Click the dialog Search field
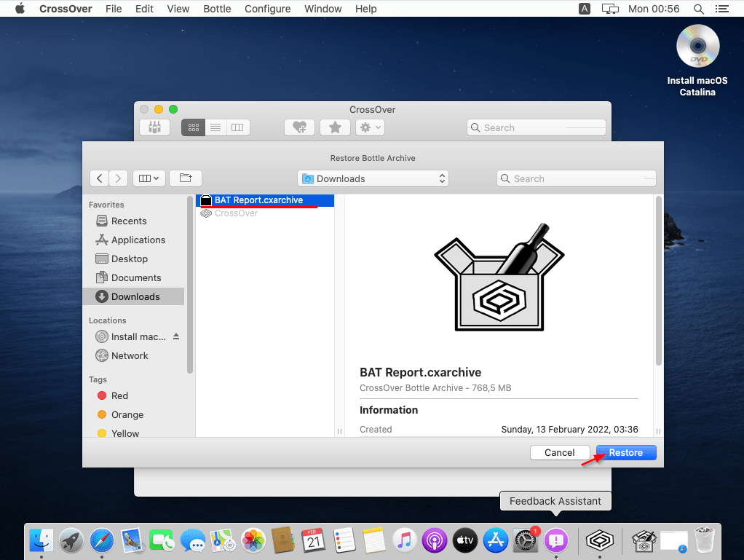Viewport: 744px width, 560px height. tap(576, 178)
